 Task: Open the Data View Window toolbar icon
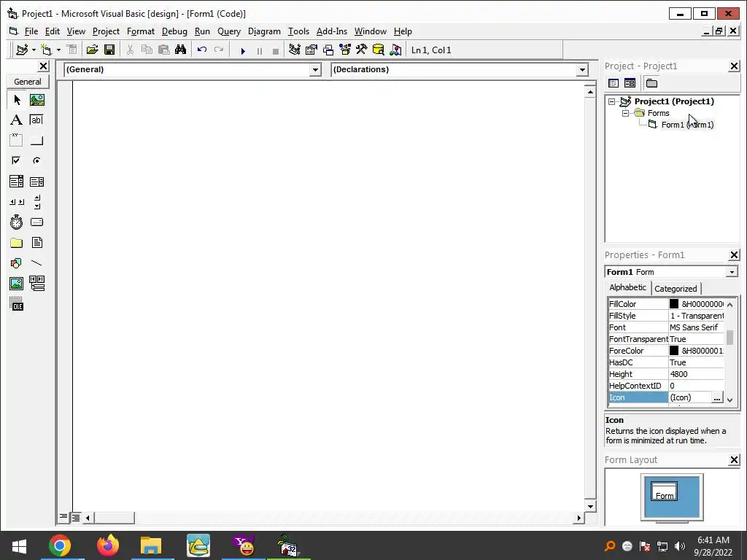pos(379,50)
